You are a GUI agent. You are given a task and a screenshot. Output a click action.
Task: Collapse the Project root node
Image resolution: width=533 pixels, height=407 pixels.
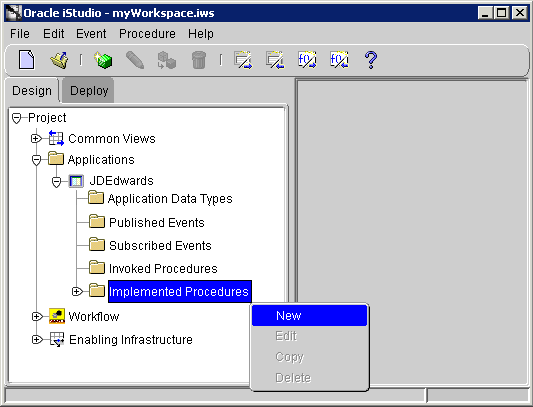16,118
